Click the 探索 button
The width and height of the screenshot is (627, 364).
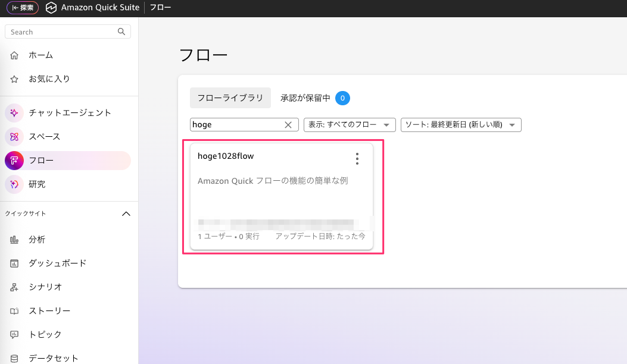[x=22, y=8]
